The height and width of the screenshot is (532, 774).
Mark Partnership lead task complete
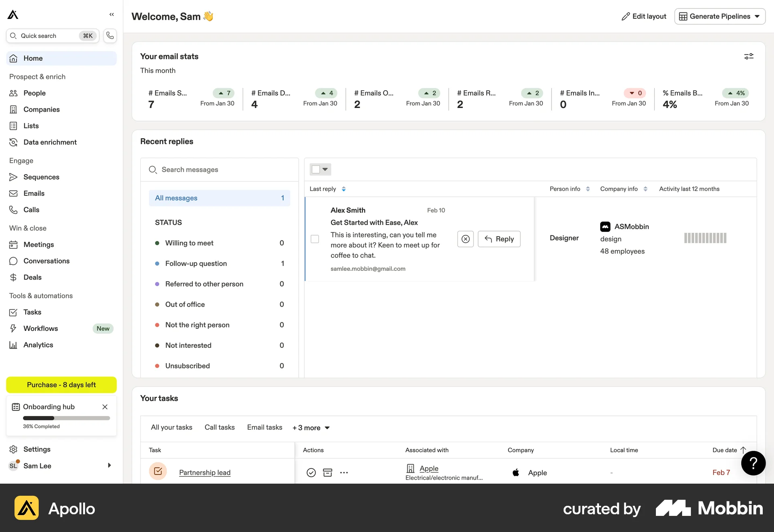click(311, 473)
